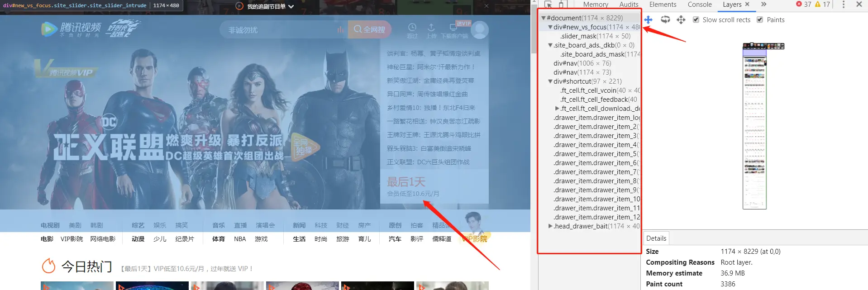The height and width of the screenshot is (290, 868).
Task: Toggle the device toolbar icon
Action: [562, 4]
